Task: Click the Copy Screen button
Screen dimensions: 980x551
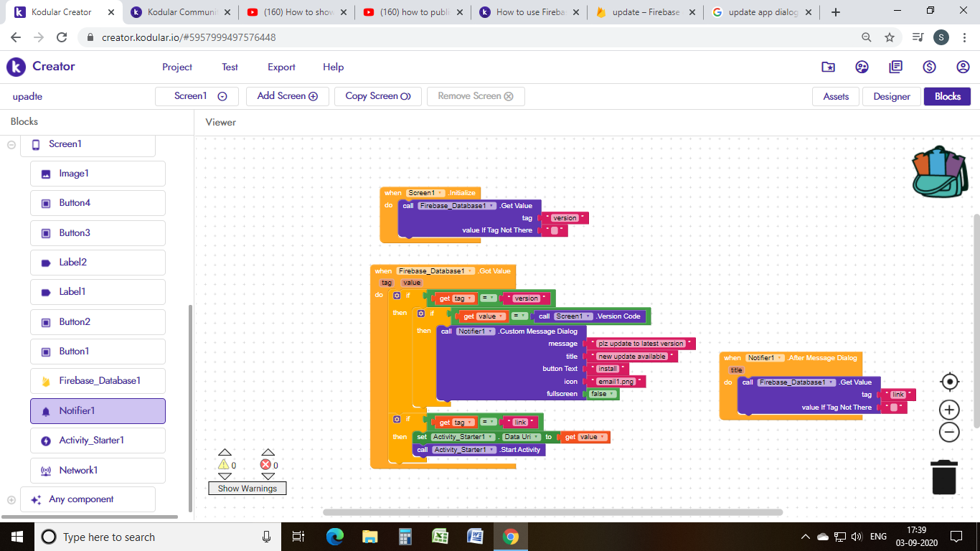Action: 378,96
